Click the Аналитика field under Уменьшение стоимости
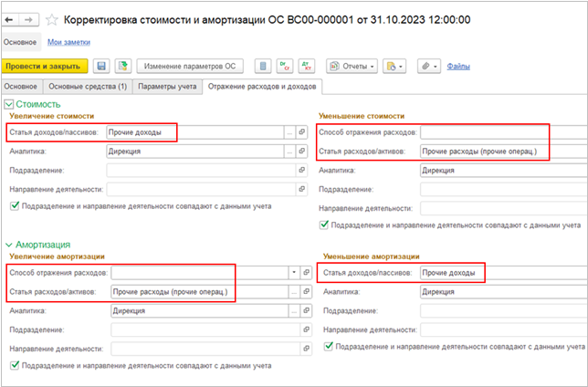 [504, 171]
